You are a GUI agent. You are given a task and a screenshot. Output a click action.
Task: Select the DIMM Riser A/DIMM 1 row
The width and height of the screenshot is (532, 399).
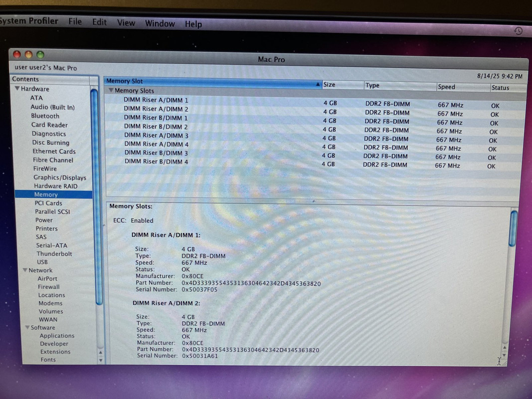pos(315,102)
